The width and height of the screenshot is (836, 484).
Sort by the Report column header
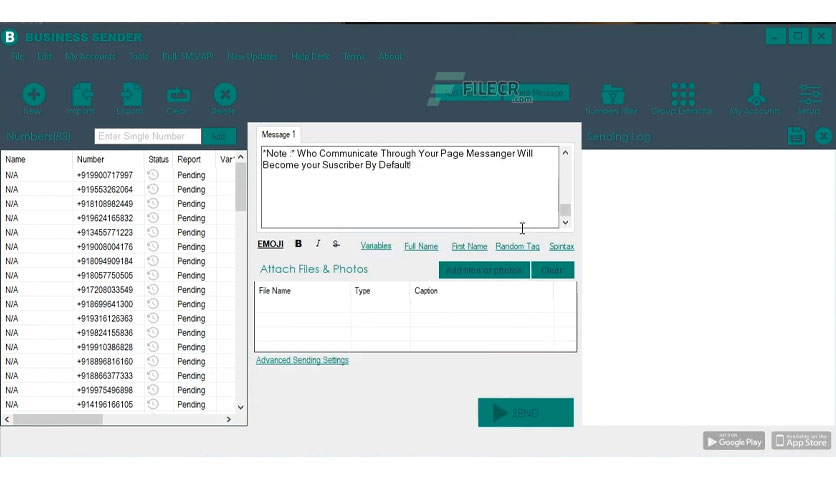point(193,159)
